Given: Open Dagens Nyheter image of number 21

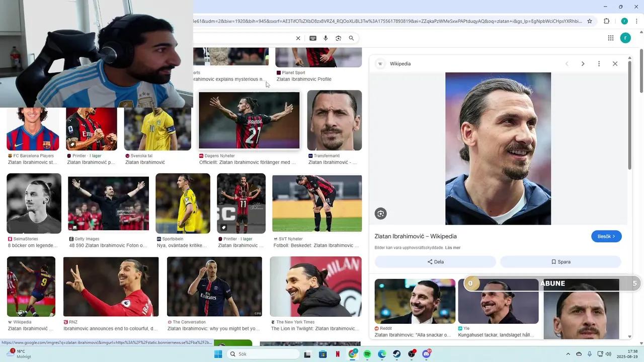Looking at the screenshot, I should 249,120.
